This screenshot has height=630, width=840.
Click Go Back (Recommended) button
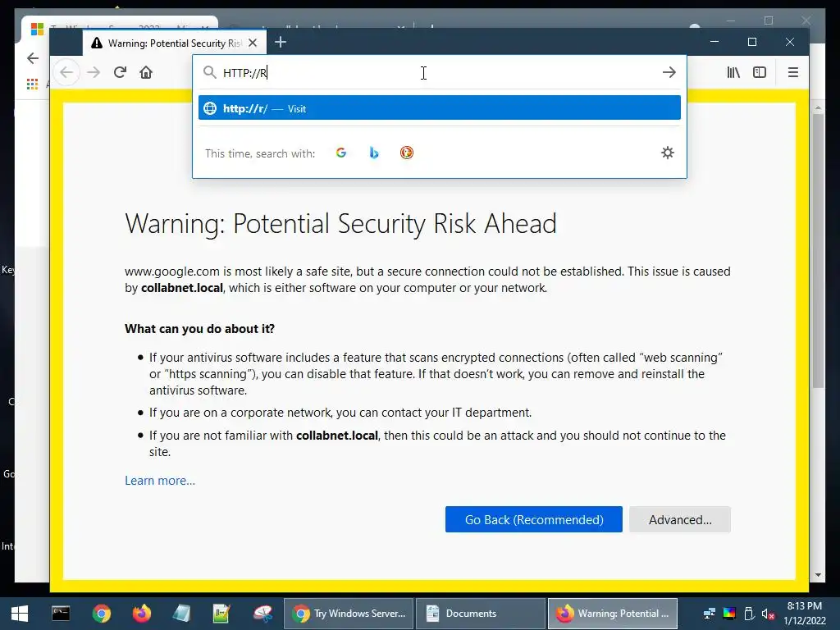533,519
